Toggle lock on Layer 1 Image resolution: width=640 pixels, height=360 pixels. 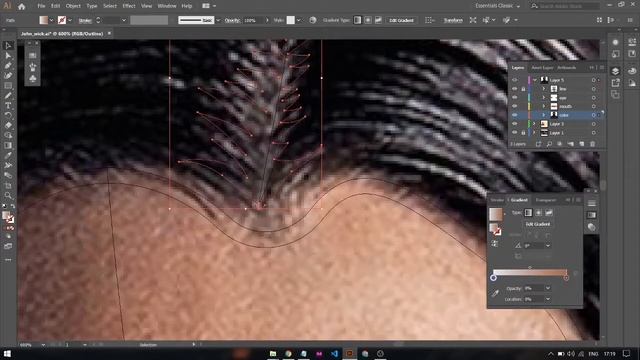pyautogui.click(x=523, y=133)
